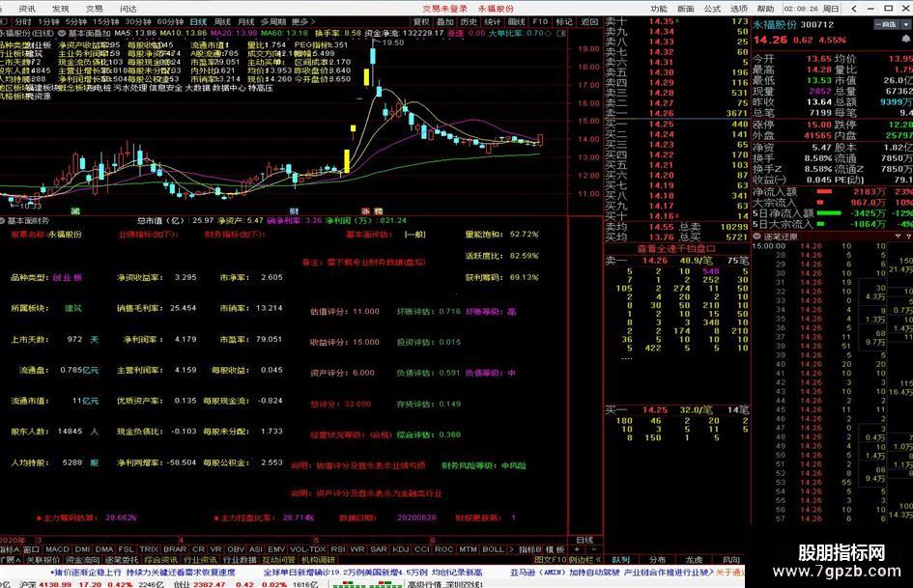913x588 pixels.
Task: Click the 统计 toolbar button
Action: coord(492,21)
